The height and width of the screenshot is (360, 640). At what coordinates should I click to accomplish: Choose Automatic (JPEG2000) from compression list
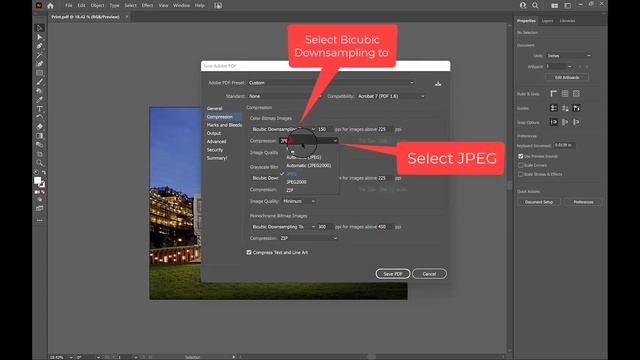(x=308, y=166)
